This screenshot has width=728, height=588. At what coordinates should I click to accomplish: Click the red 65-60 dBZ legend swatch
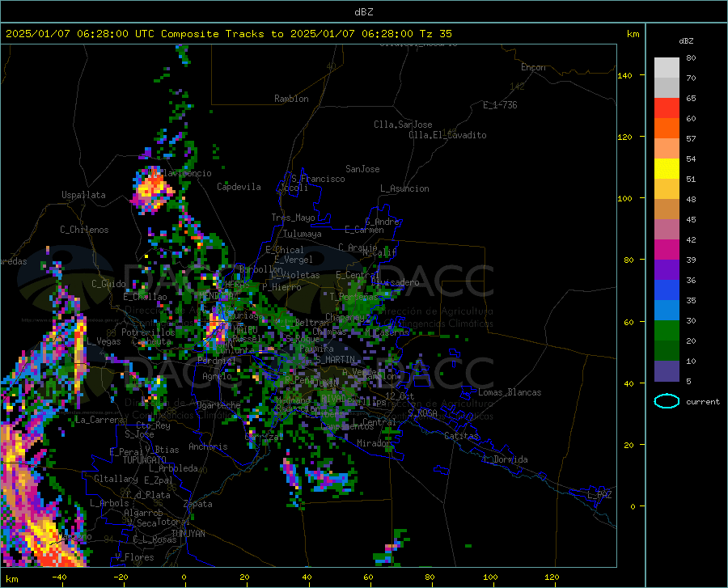point(667,108)
